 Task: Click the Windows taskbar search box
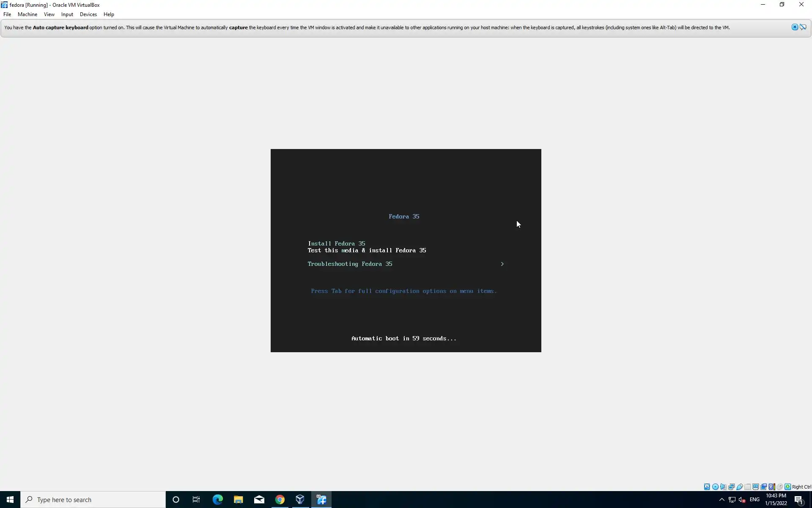click(93, 500)
